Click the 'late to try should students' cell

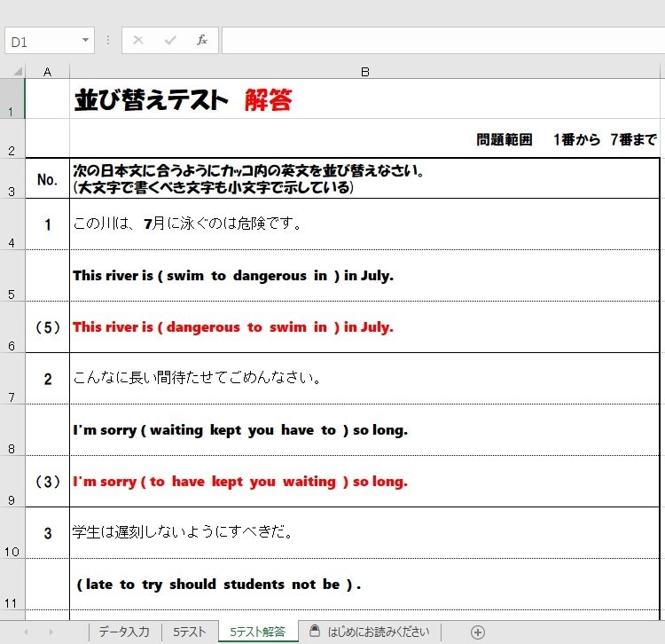364,585
